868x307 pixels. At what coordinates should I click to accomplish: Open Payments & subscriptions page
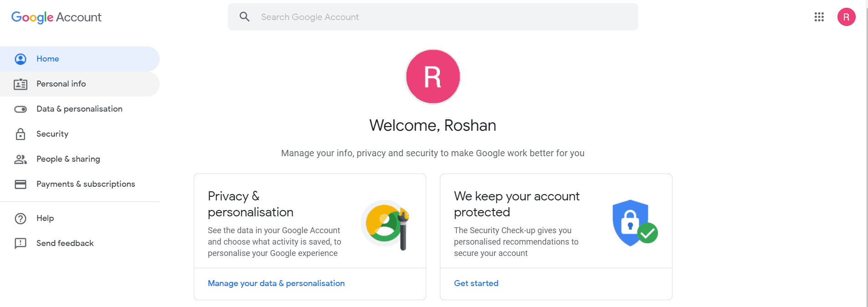pyautogui.click(x=86, y=184)
